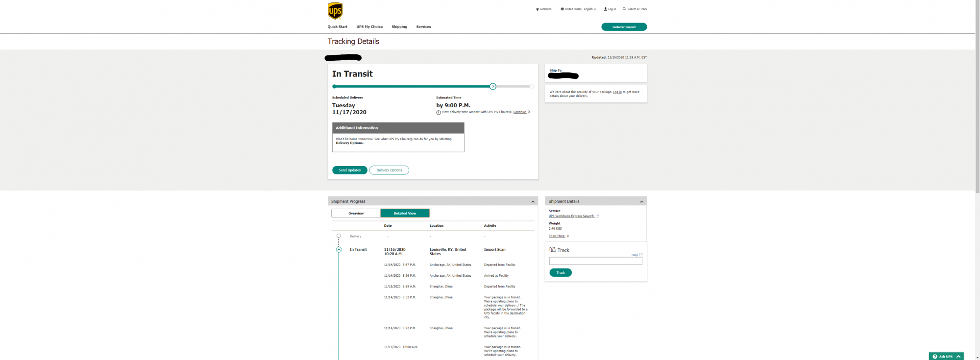The image size is (980, 360).
Task: Click the Louisville, KY, United States location
Action: (x=448, y=252)
